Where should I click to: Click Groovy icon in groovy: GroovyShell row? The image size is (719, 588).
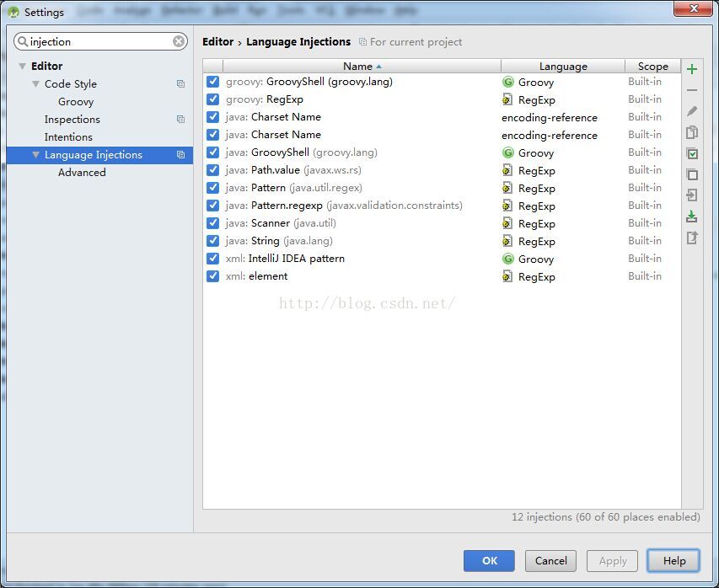point(507,82)
